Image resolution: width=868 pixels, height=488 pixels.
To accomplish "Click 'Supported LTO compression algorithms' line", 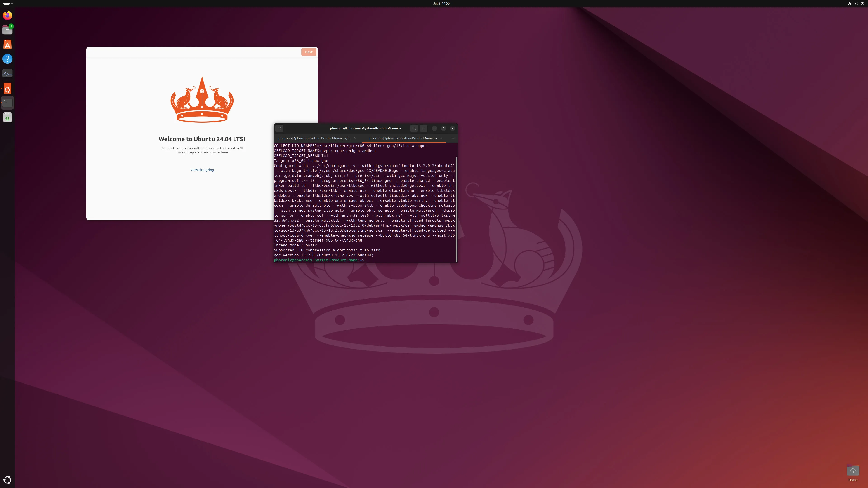I will 327,250.
